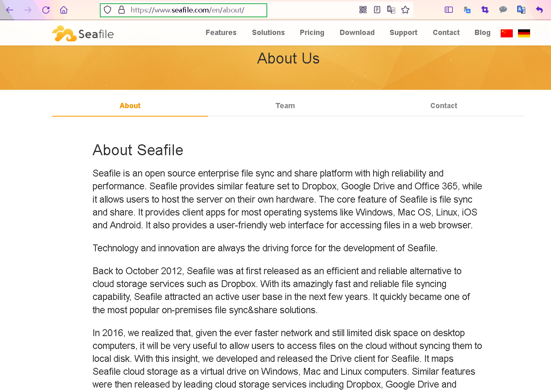This screenshot has width=551, height=392.
Task: Open the Blog link
Action: pyautogui.click(x=482, y=33)
